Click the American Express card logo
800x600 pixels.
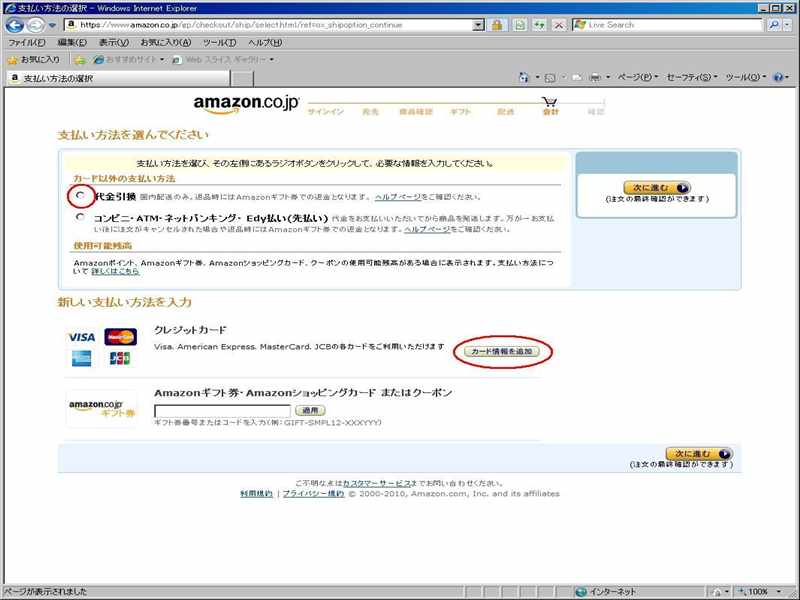click(82, 359)
